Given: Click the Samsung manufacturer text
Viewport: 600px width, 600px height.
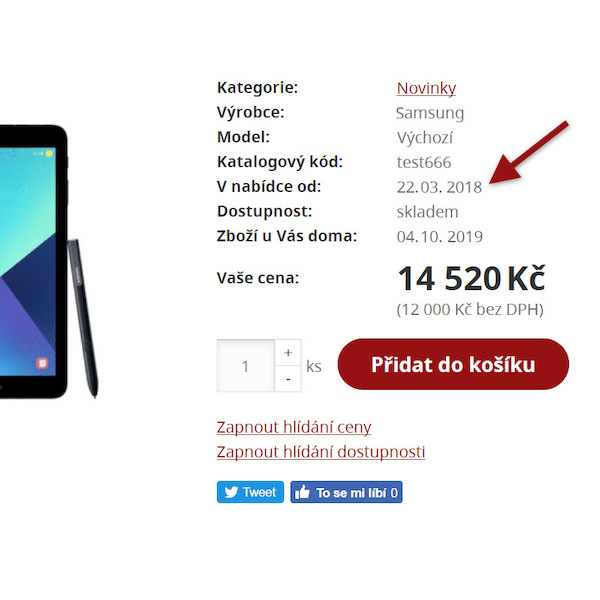Looking at the screenshot, I should tap(430, 113).
